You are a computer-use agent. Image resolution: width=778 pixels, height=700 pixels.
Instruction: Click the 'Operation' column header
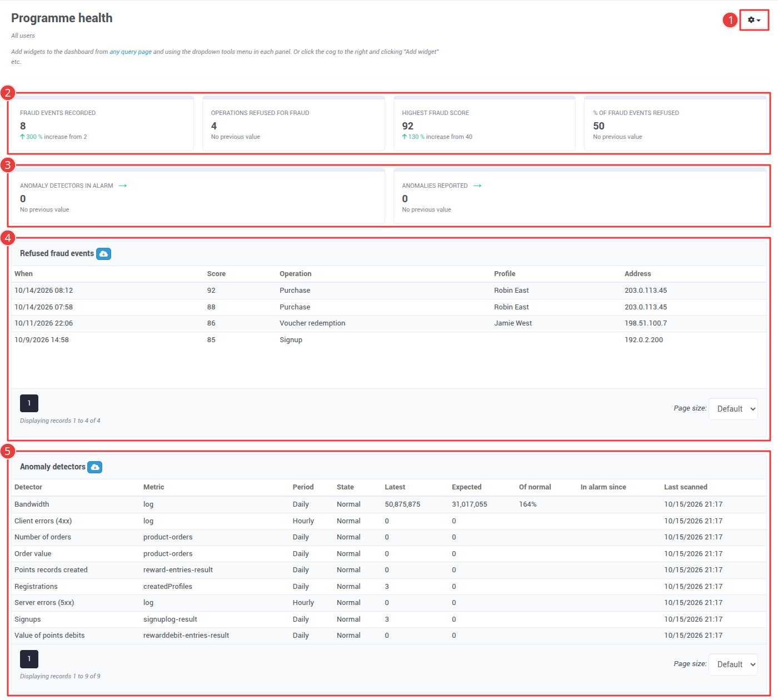(x=296, y=274)
